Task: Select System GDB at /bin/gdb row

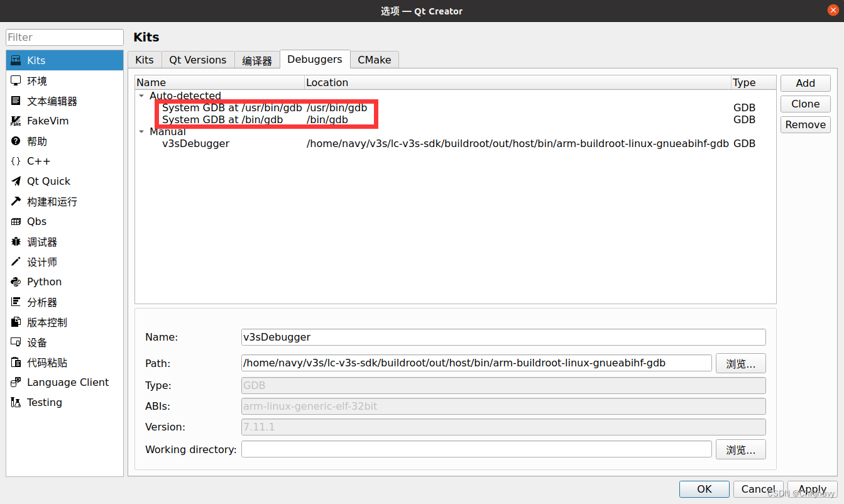Action: click(456, 119)
